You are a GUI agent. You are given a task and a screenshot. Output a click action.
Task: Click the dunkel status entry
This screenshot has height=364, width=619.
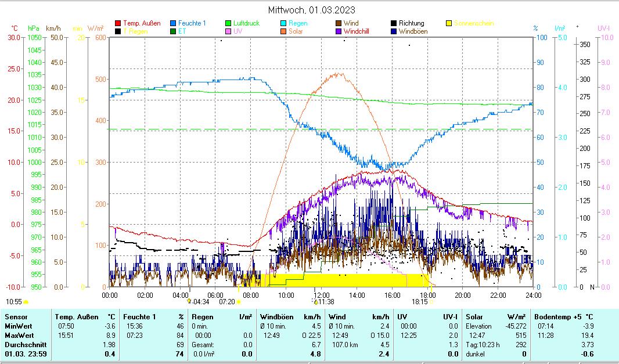(x=475, y=354)
